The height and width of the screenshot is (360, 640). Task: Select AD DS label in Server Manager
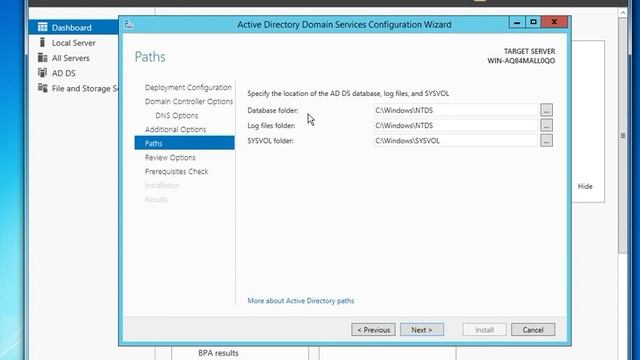point(64,73)
